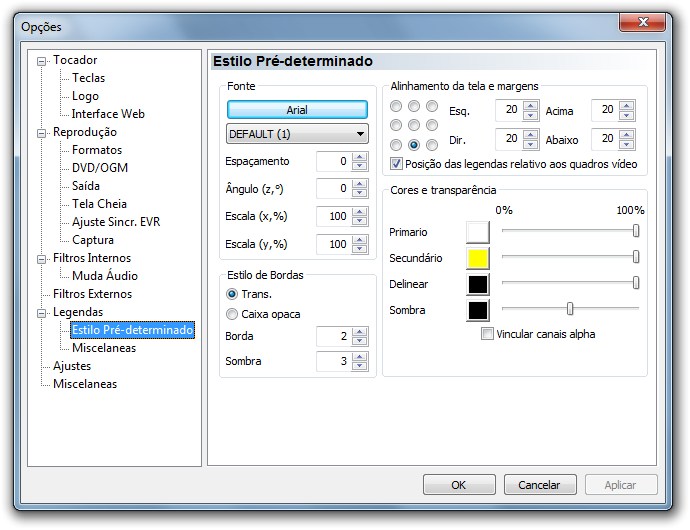Open Interface Web settings page

[108, 114]
